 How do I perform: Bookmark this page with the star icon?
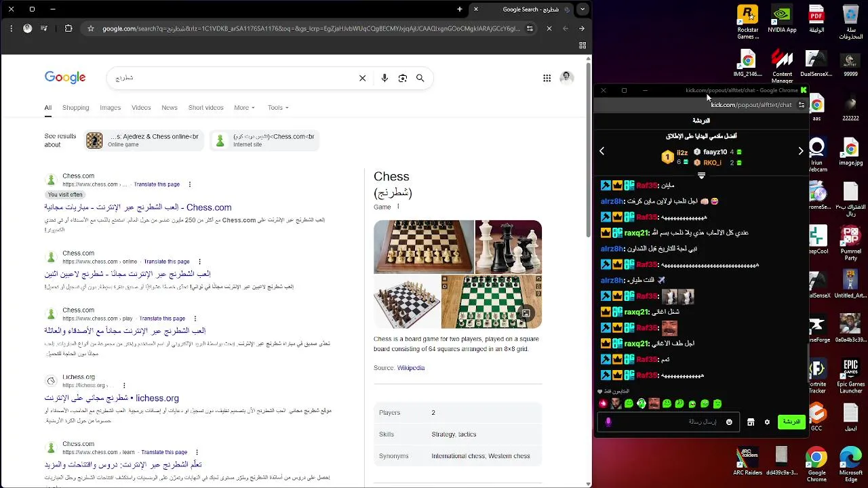[90, 28]
